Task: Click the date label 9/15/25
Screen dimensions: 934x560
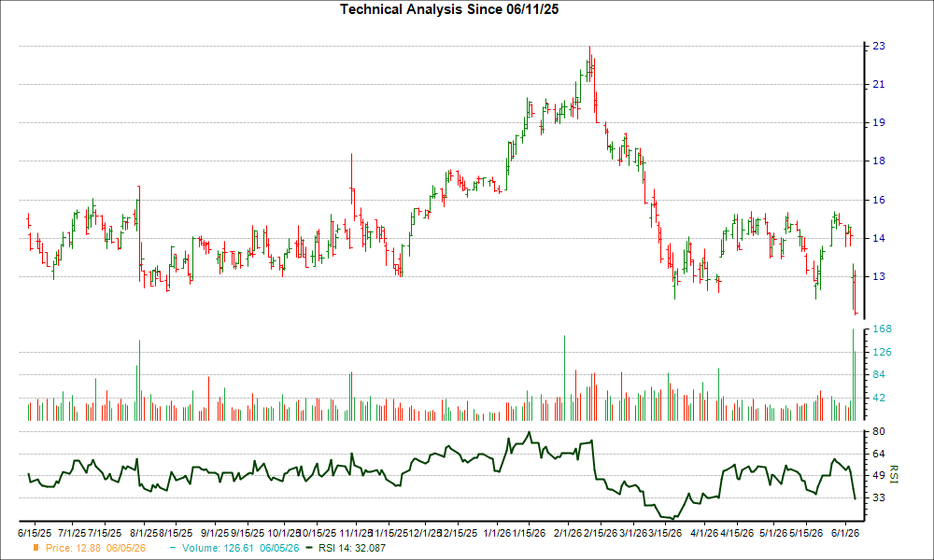Action: (248, 533)
